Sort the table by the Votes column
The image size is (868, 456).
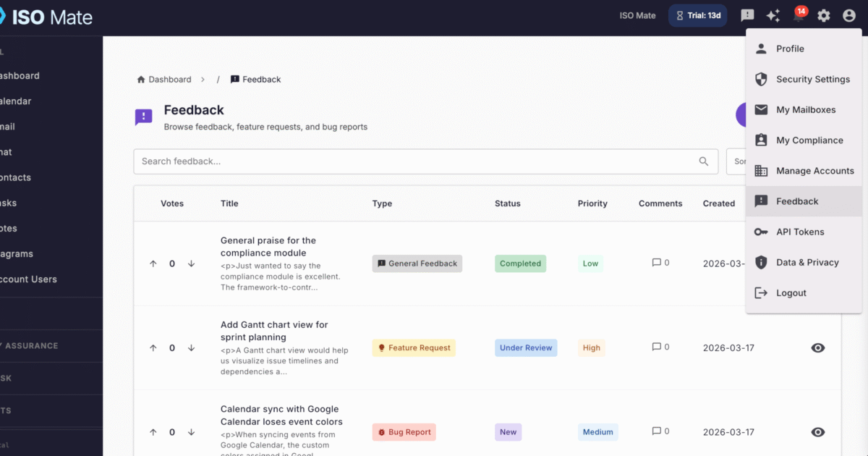(172, 203)
